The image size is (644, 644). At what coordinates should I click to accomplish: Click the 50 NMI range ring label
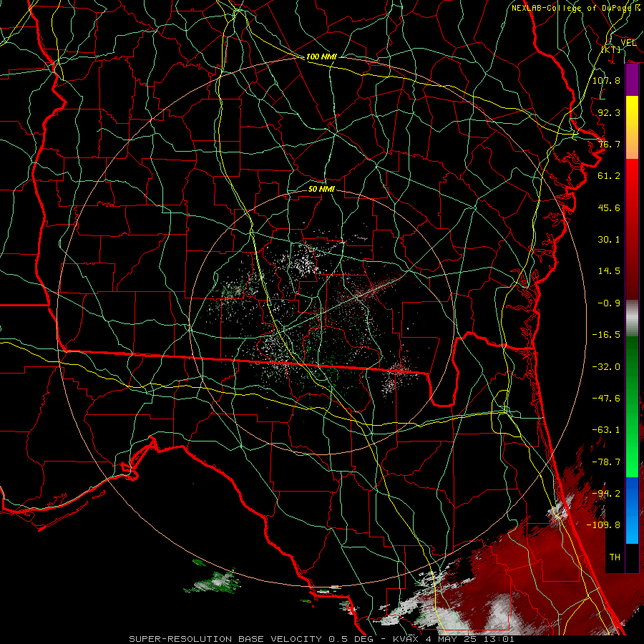(x=321, y=190)
